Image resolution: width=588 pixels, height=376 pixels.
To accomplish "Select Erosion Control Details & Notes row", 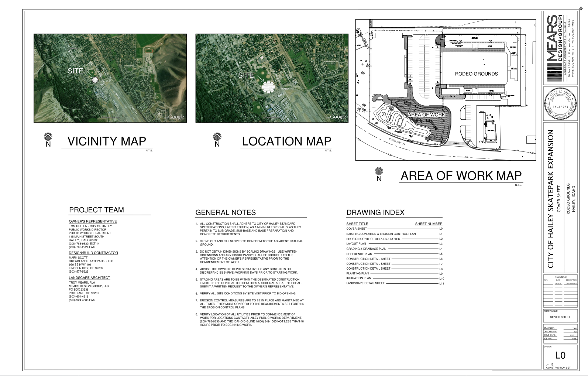I will pyautogui.click(x=394, y=239).
